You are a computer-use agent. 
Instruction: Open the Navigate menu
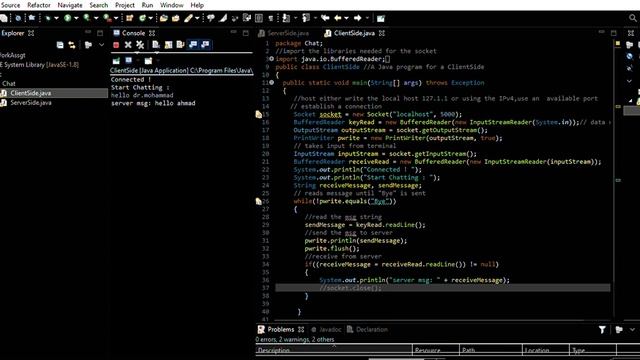point(70,5)
